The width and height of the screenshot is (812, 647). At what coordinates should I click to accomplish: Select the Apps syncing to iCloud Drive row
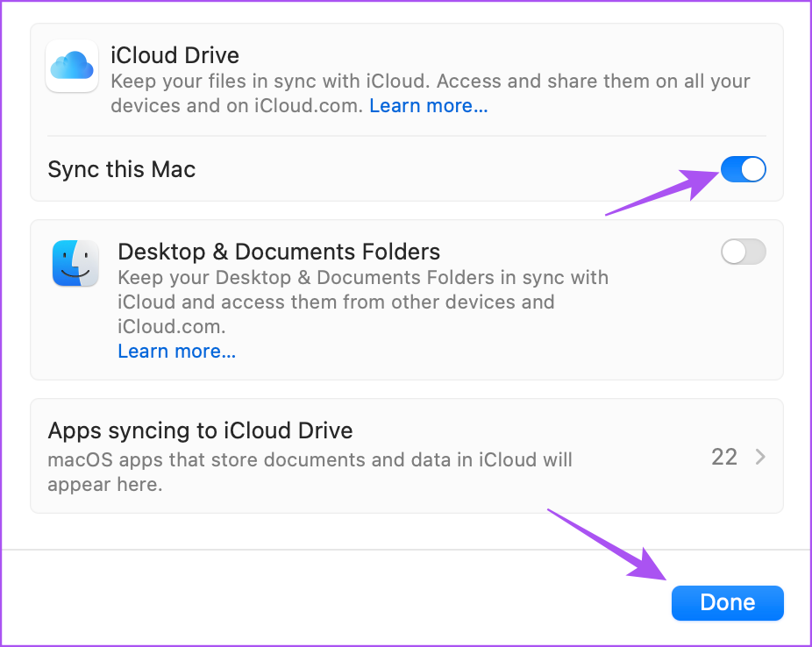click(x=406, y=456)
